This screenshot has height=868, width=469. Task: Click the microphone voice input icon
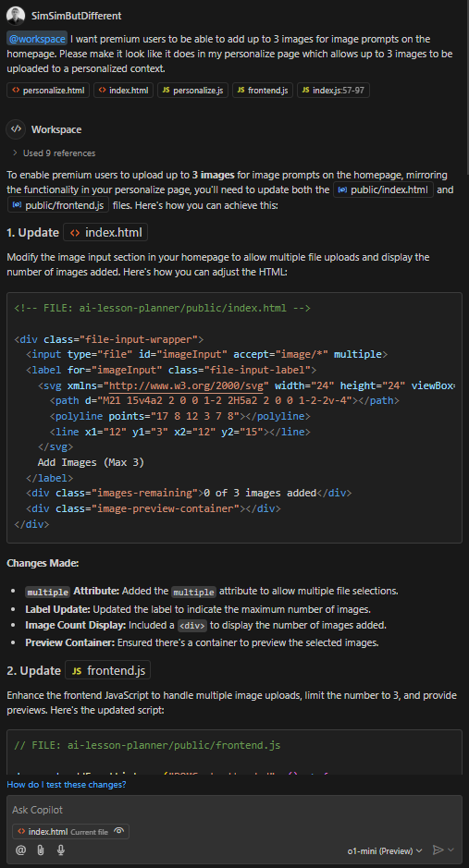(60, 850)
